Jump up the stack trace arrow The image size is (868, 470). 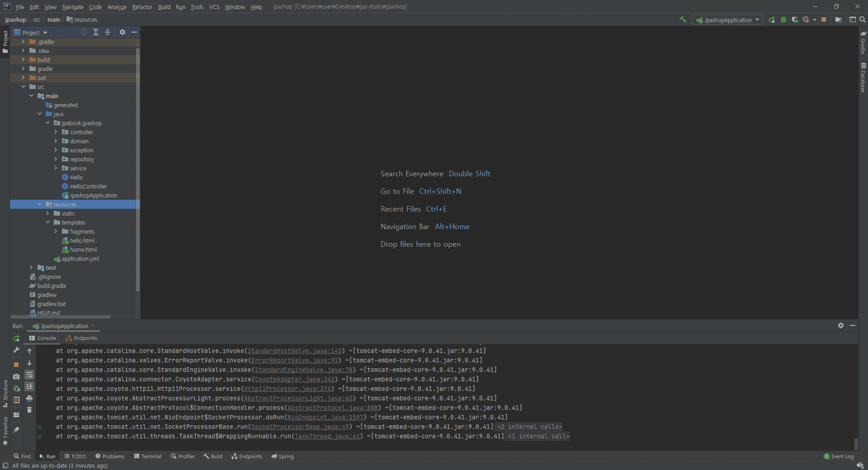[29, 351]
